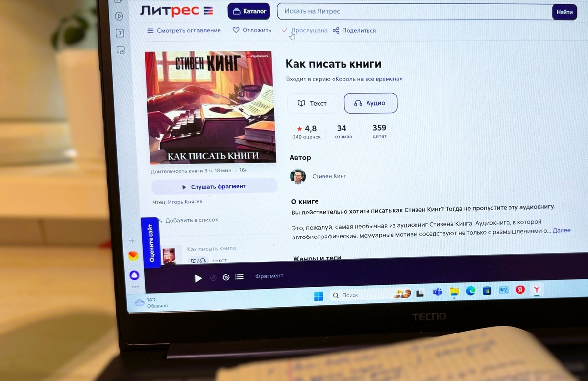588x381 pixels.
Task: Open Microsoft Teams from the taskbar
Action: click(x=438, y=292)
